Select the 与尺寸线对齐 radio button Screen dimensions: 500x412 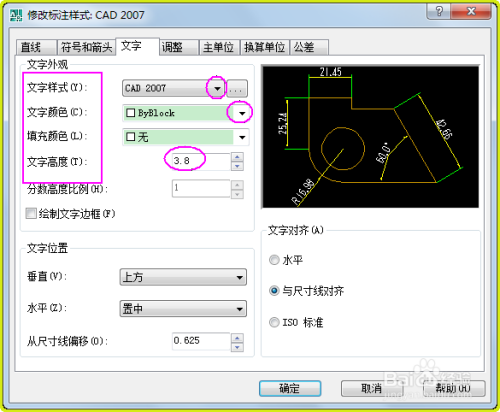coord(274,291)
